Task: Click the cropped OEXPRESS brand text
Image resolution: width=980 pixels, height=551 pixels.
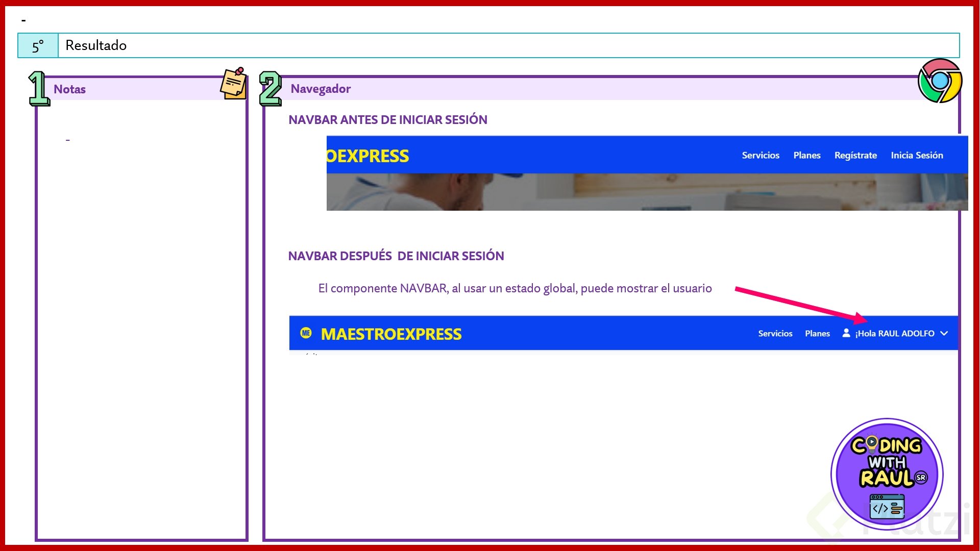Action: coord(367,156)
